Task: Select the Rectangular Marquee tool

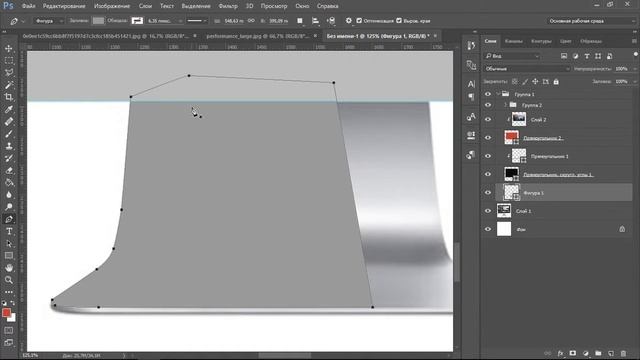Action: click(x=9, y=61)
